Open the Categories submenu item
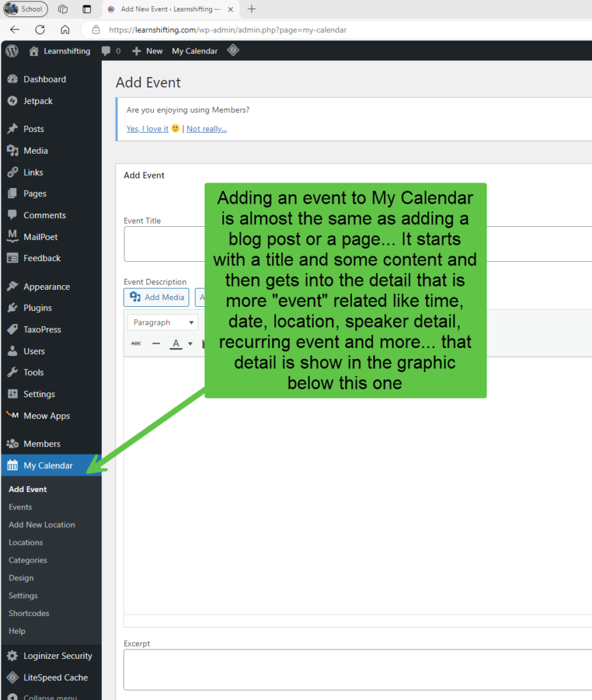Viewport: 592px width, 700px height. pos(27,561)
